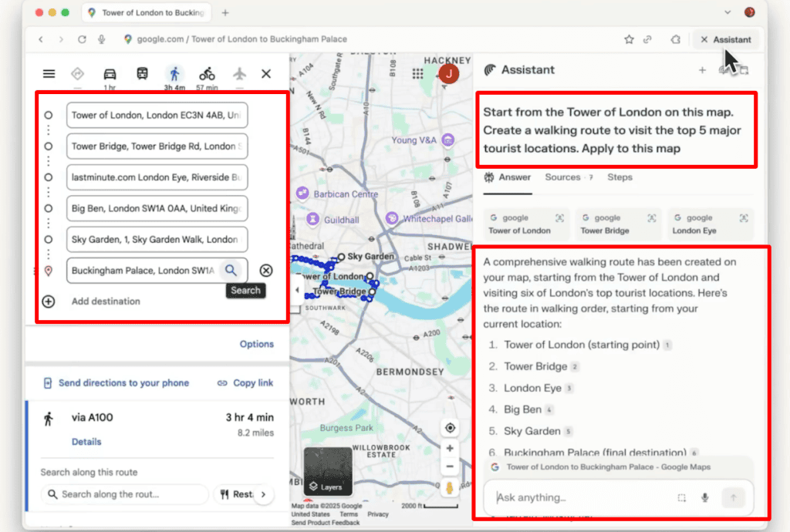790x532 pixels.
Task: Open the Google Maps hamburger menu
Action: [x=49, y=74]
